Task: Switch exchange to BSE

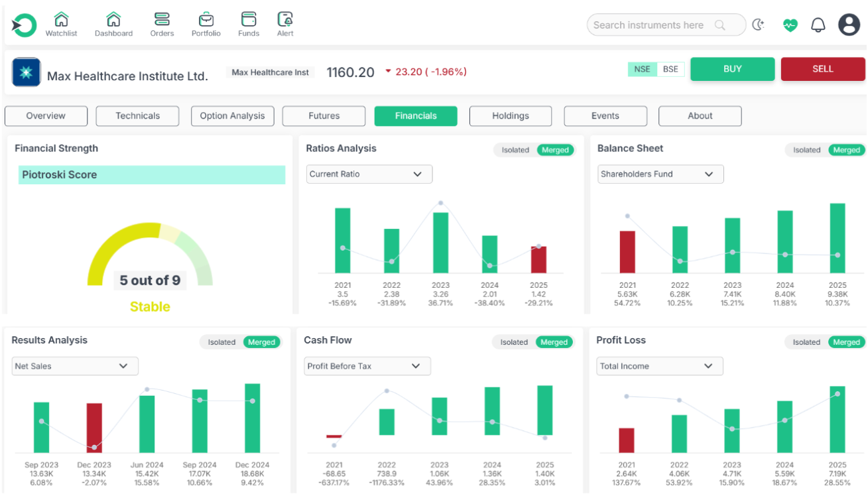Action: (x=670, y=69)
